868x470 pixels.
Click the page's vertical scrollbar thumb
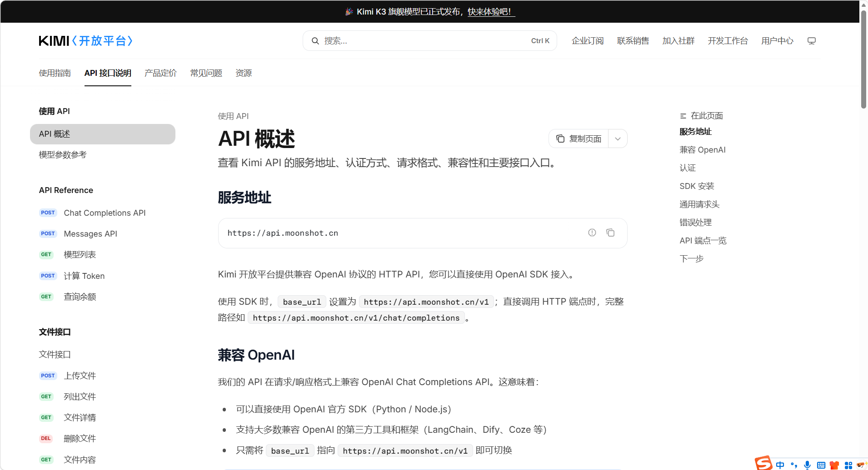click(863, 59)
